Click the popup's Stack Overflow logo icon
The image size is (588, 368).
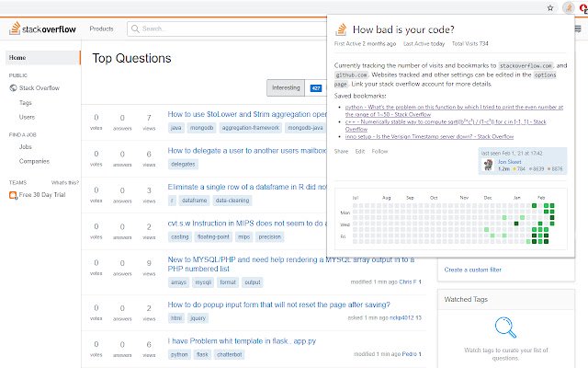point(341,29)
